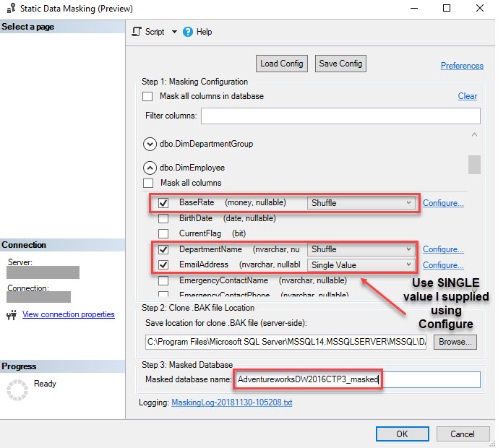This screenshot has width=498, height=448.
Task: Check Mask all columns in database
Action: pos(147,96)
